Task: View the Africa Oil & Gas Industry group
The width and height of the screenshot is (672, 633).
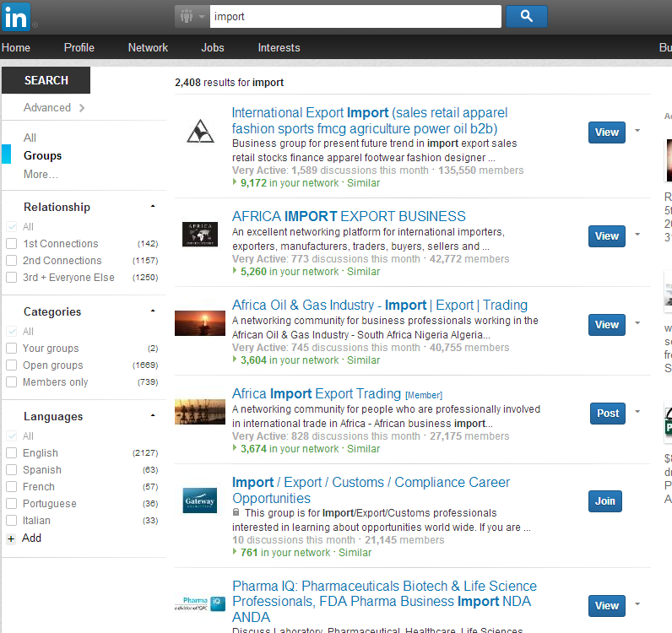Action: click(607, 325)
